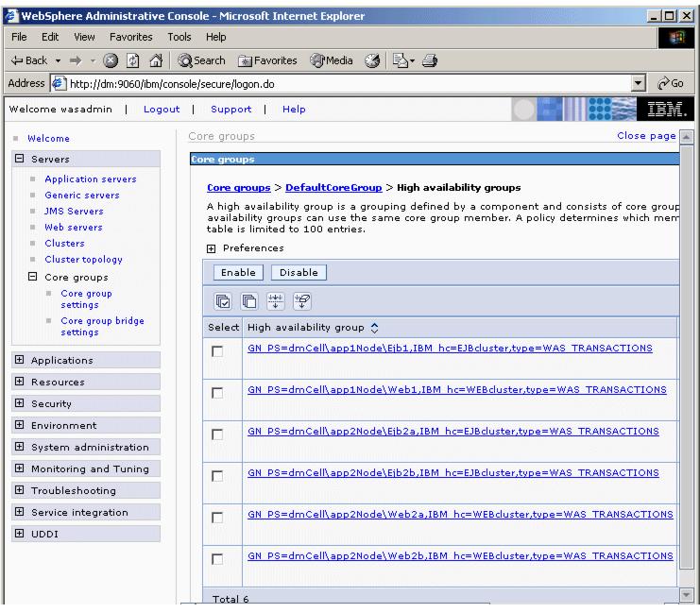Check the app1Node\Web1 group checkbox
This screenshot has width=700, height=613.
218,393
